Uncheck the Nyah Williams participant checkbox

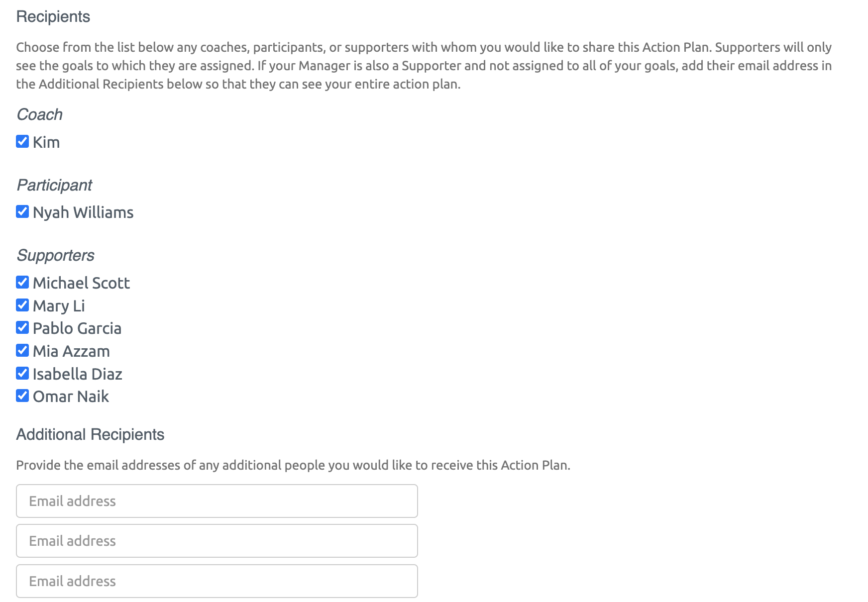(x=22, y=211)
